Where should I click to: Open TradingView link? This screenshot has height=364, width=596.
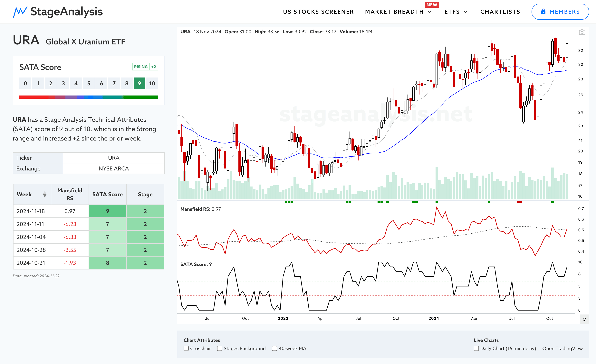562,348
